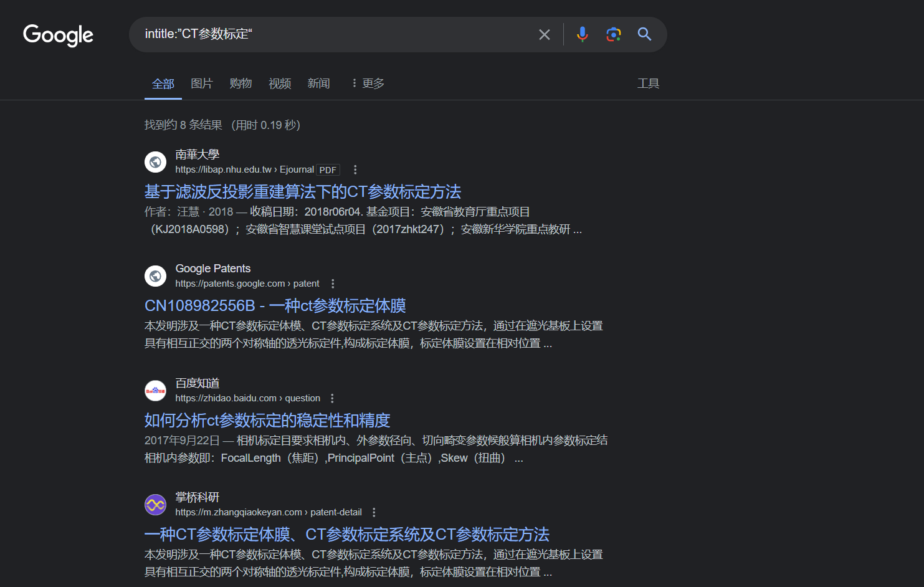Screen dimensions: 924x587
Task: Open the three-dot menu for 掌桥科研 result
Action: [x=374, y=512]
